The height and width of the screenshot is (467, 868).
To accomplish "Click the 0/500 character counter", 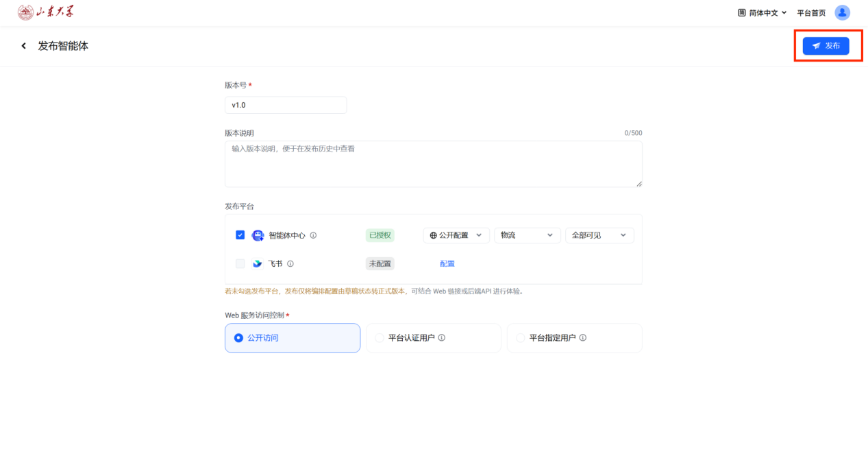I will 633,133.
